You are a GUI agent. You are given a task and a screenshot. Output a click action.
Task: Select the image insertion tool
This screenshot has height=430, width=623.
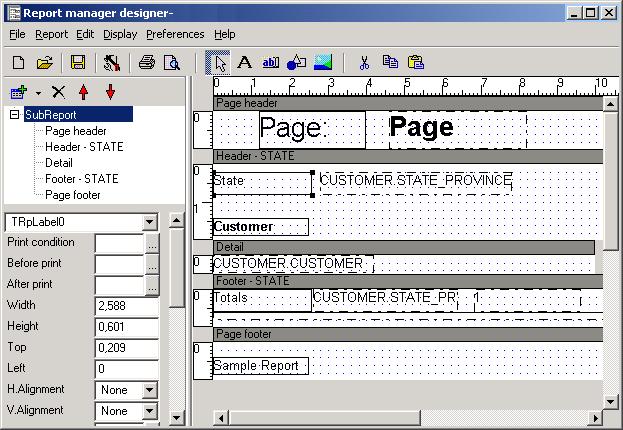click(323, 62)
